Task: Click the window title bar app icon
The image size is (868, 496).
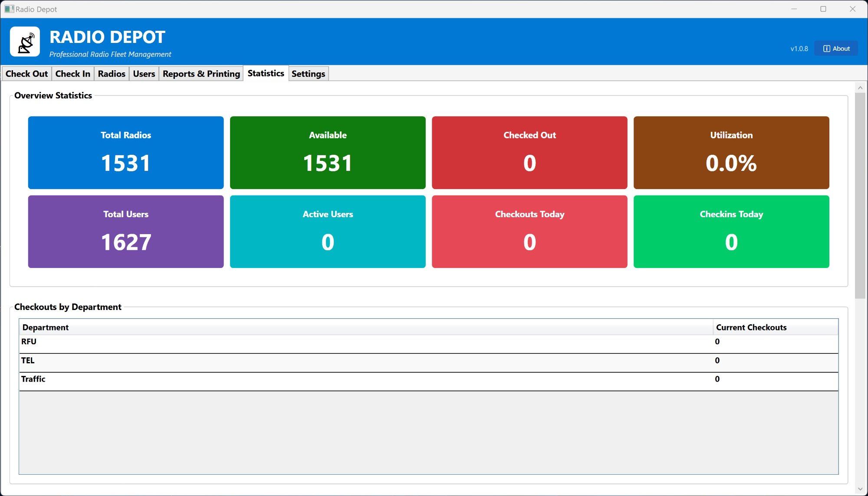Action: pyautogui.click(x=9, y=9)
